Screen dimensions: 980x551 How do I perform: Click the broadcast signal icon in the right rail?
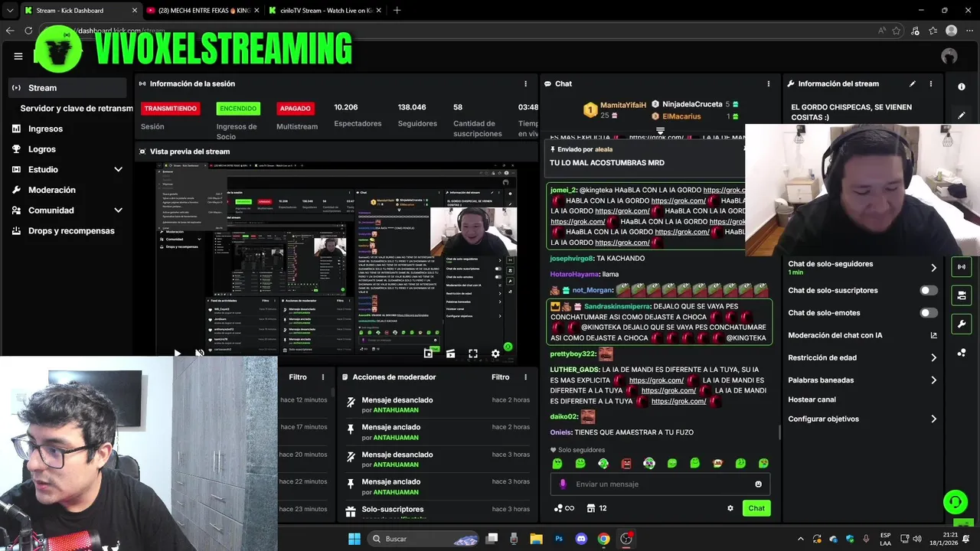coord(962,266)
